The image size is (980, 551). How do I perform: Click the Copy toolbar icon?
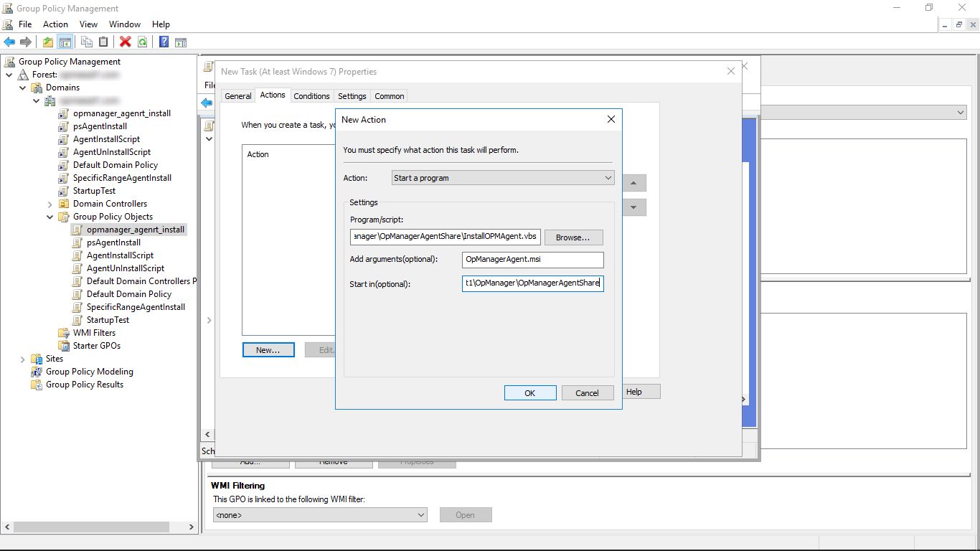coord(87,42)
